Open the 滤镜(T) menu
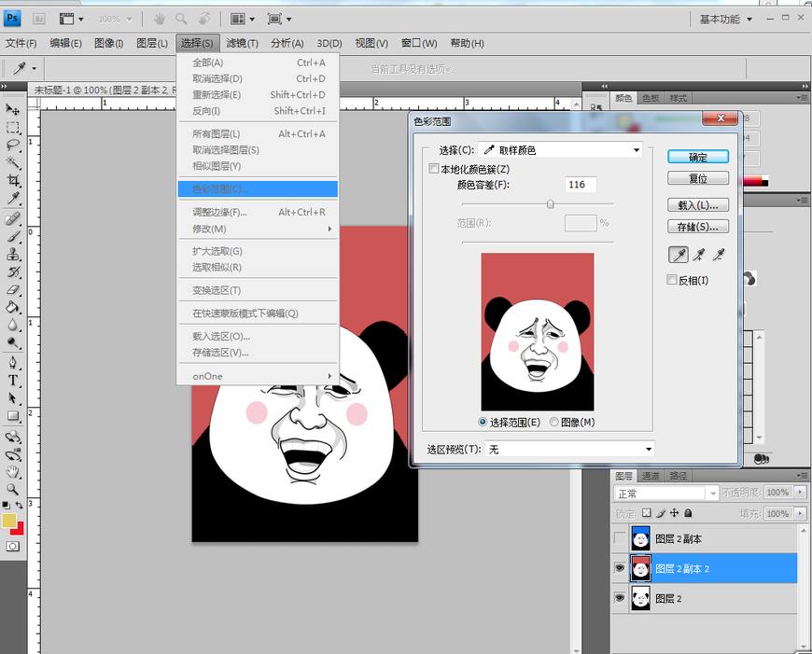Screen dimensions: 812x654 pyautogui.click(x=239, y=42)
